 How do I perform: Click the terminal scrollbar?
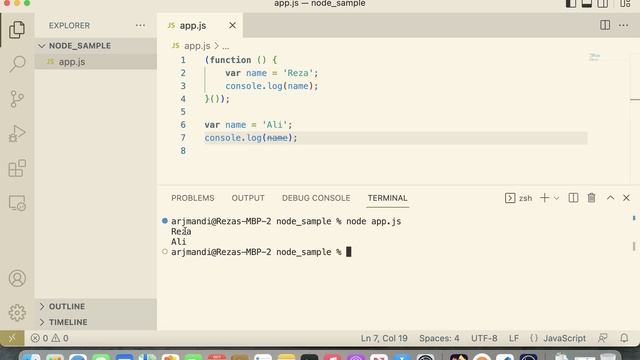[x=634, y=246]
